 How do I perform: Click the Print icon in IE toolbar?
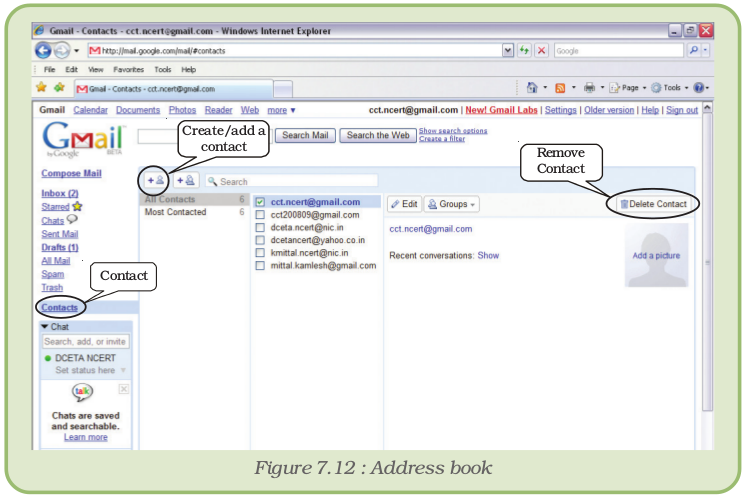589,88
